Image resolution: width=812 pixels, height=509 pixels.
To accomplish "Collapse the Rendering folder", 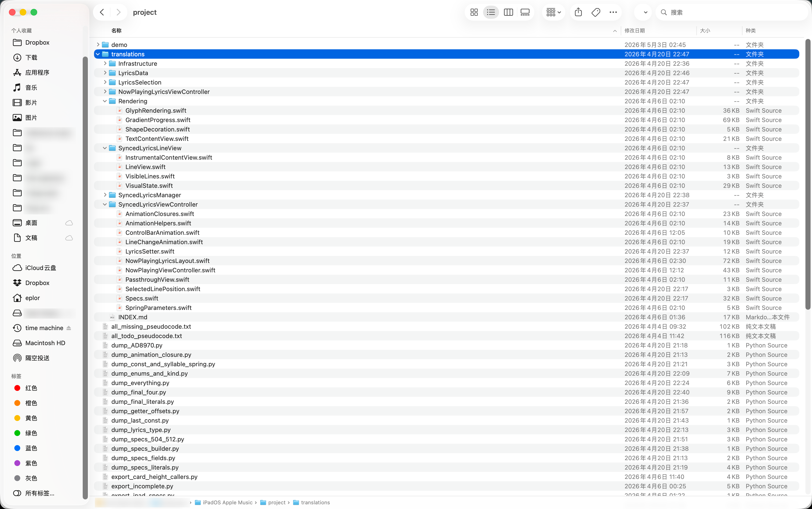I will tap(105, 101).
